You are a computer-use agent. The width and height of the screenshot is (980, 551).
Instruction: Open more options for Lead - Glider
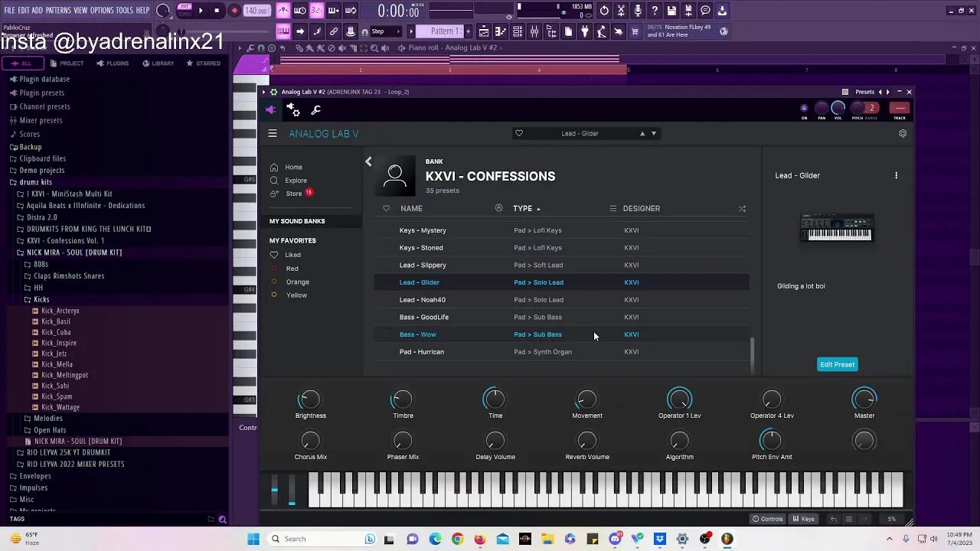(x=897, y=175)
